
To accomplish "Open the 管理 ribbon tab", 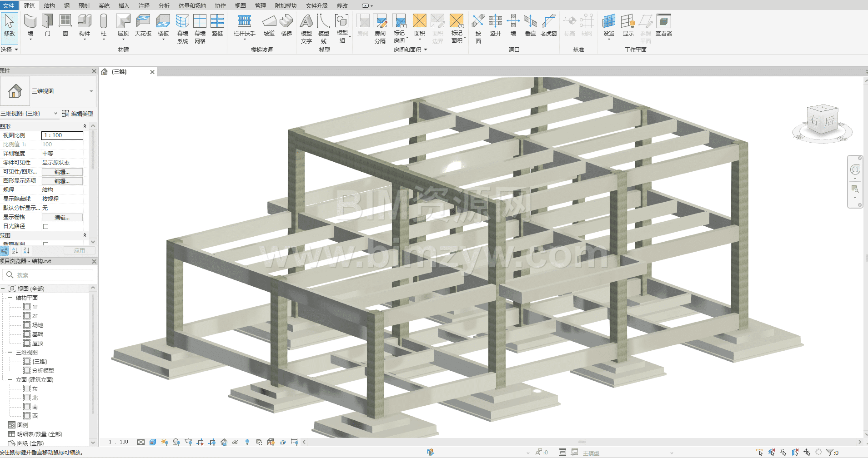I will coord(260,5).
